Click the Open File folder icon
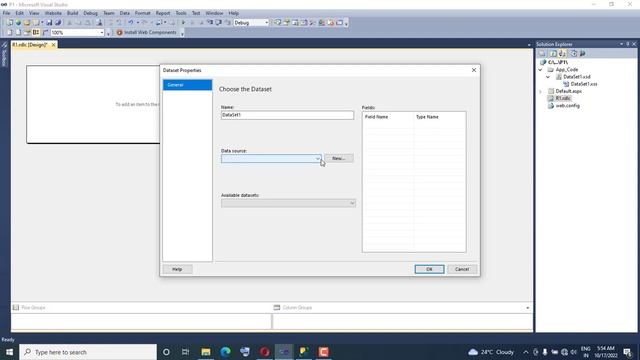The height and width of the screenshot is (360, 640). pyautogui.click(x=27, y=23)
